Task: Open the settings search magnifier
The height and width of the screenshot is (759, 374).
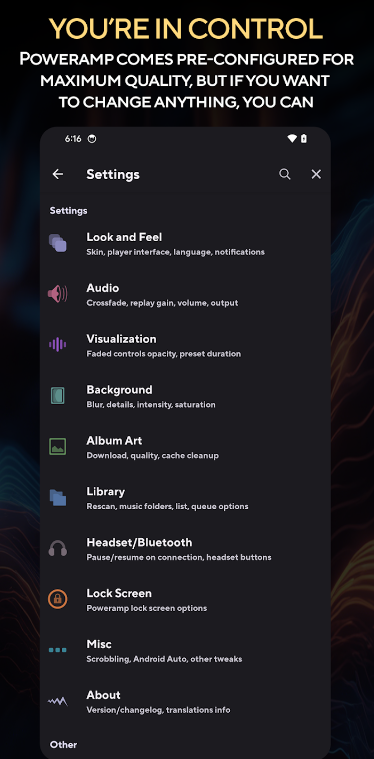Action: click(285, 174)
